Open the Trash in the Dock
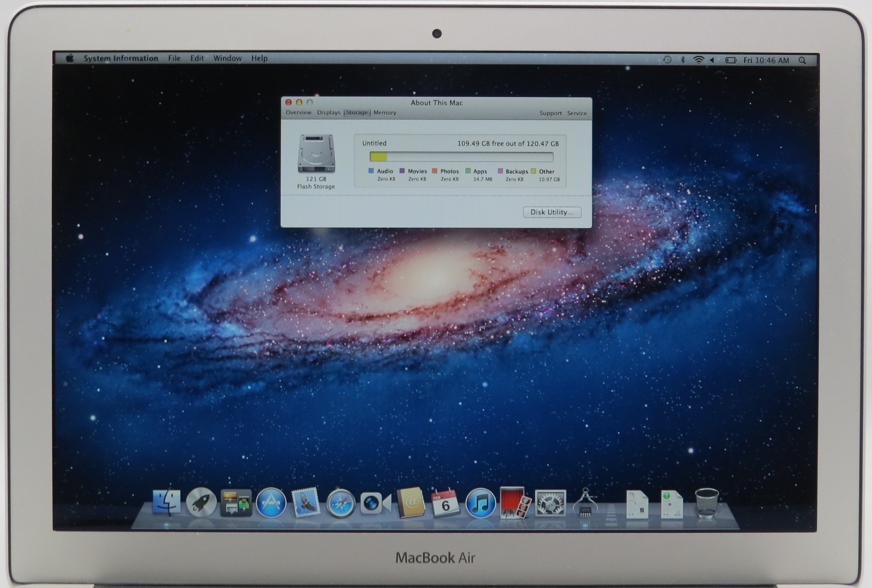The height and width of the screenshot is (588, 872). pos(707,502)
